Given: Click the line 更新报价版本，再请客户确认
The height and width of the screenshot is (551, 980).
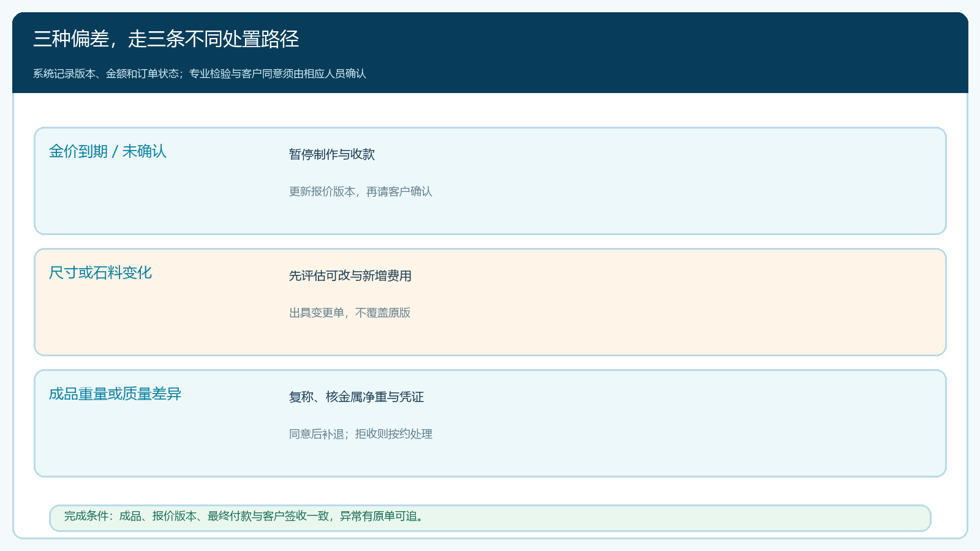Looking at the screenshot, I should pyautogui.click(x=361, y=192).
